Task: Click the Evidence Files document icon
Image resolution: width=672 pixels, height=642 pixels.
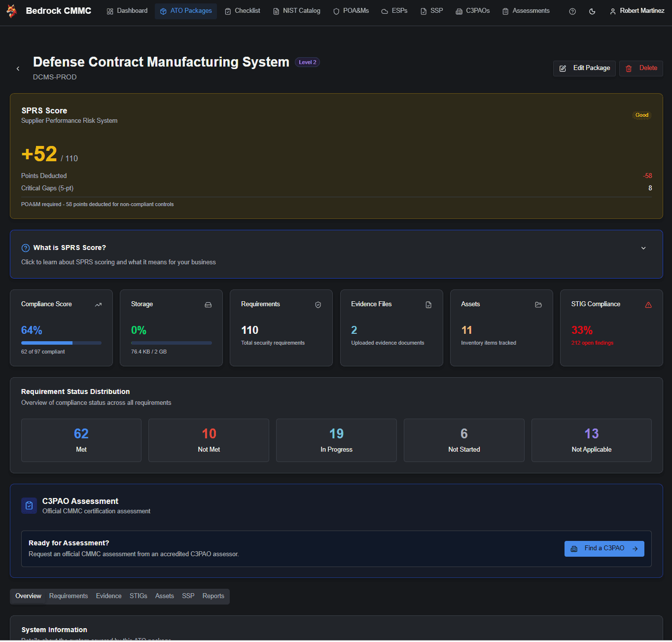Action: coord(428,305)
